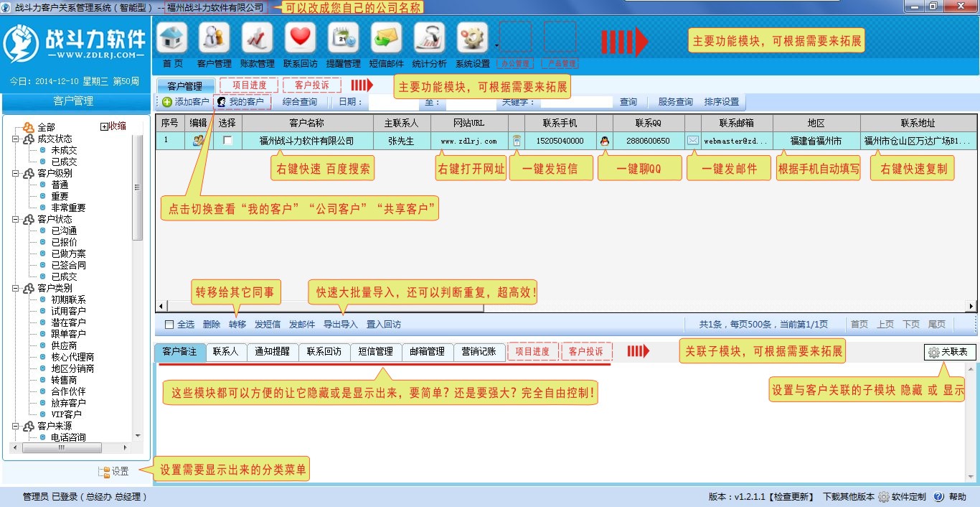Image resolution: width=980 pixels, height=507 pixels.
Task: Click 转移 to transfer customers
Action: pos(237,325)
